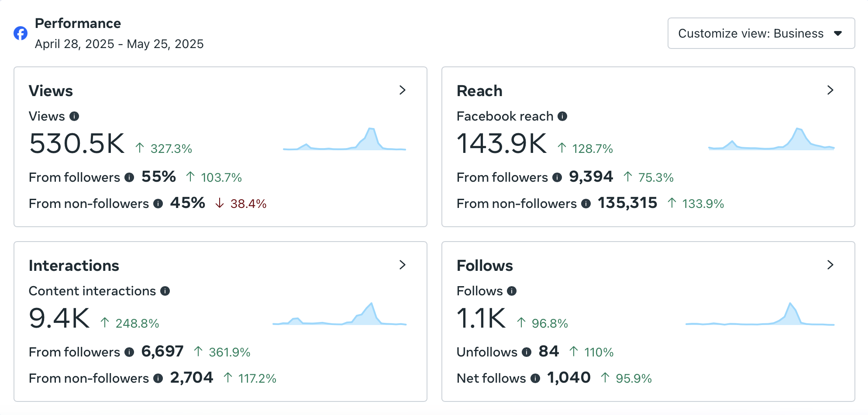Click the Interactions card heading
The height and width of the screenshot is (415, 868).
[74, 266]
